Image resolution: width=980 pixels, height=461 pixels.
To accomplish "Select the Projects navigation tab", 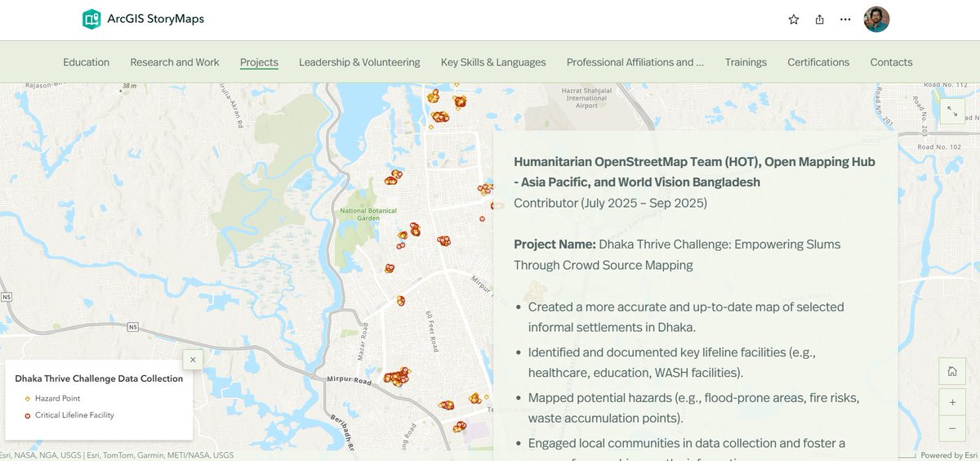I will [x=259, y=62].
